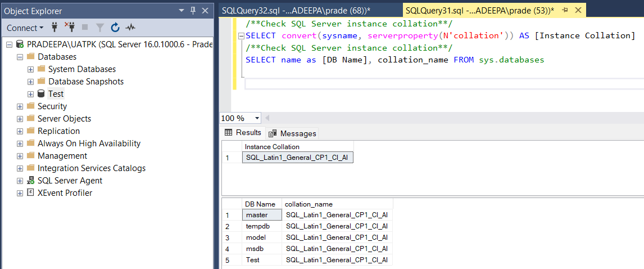Select the master cell in DB Name

(x=262, y=215)
